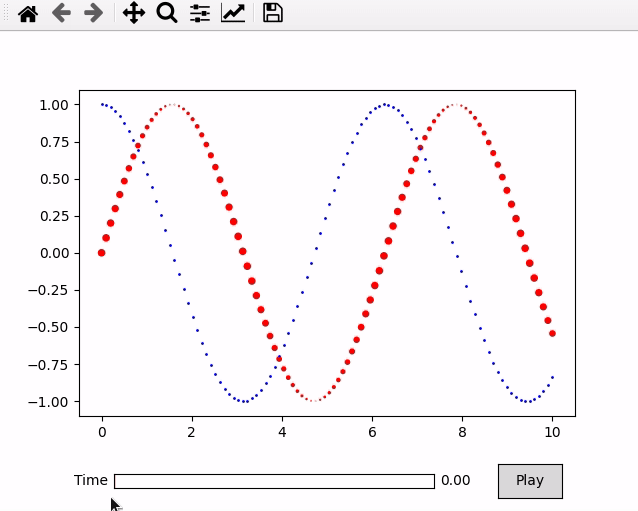Screen dimensions: 638x511
Task: Click the toolbar drag handle grip
Action: (x=6, y=13)
